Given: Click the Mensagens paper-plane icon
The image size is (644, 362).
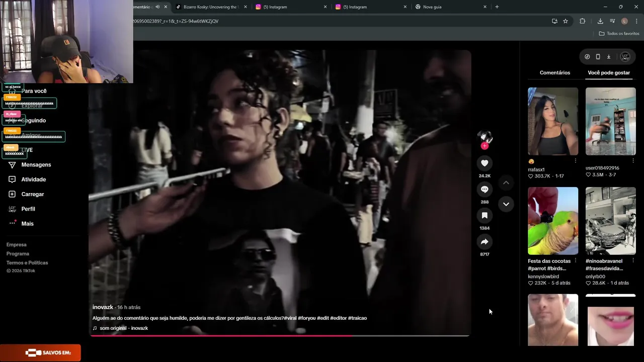Looking at the screenshot, I should [12, 165].
